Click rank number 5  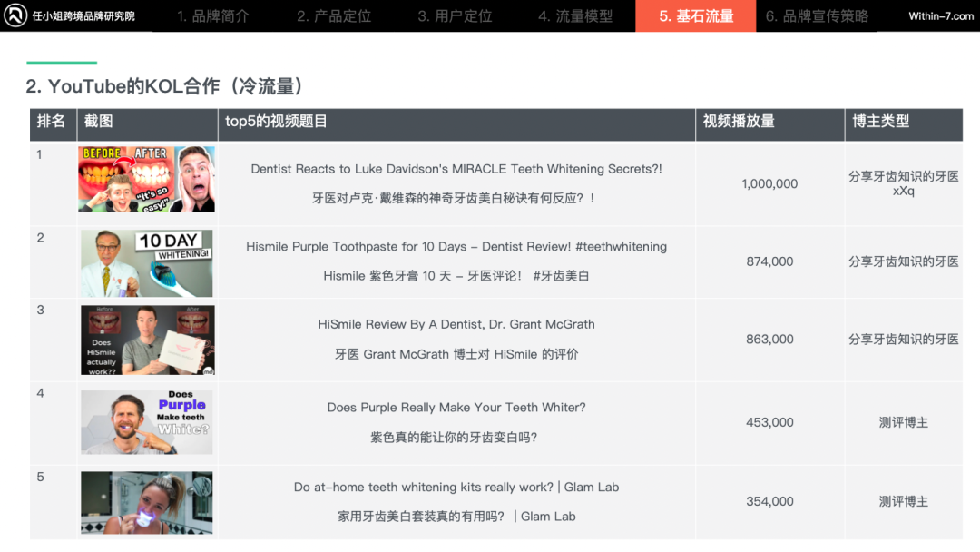point(40,477)
